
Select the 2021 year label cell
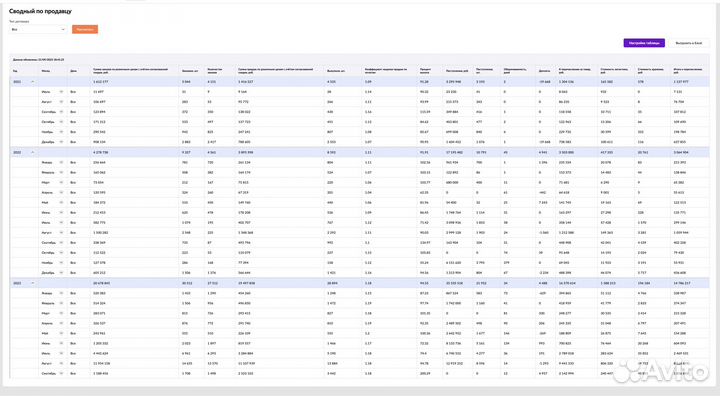17,82
